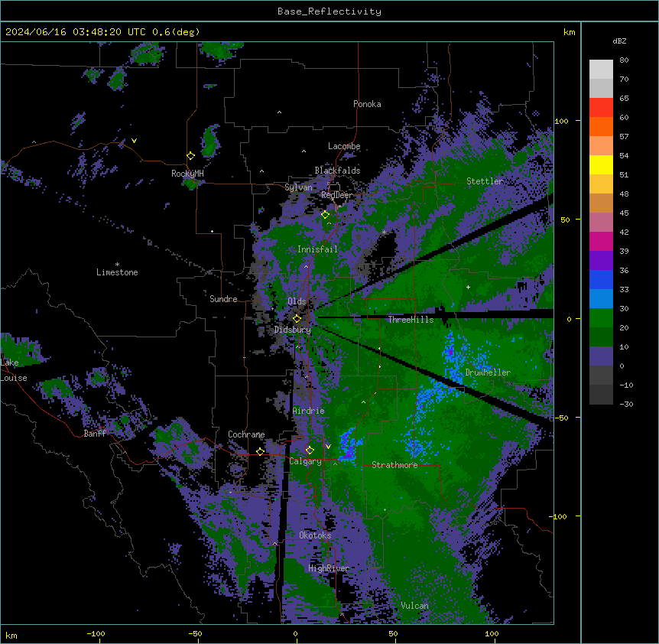Select the blue 33-36 dBZ legend swatch
This screenshot has height=644, width=659.
click(601, 280)
